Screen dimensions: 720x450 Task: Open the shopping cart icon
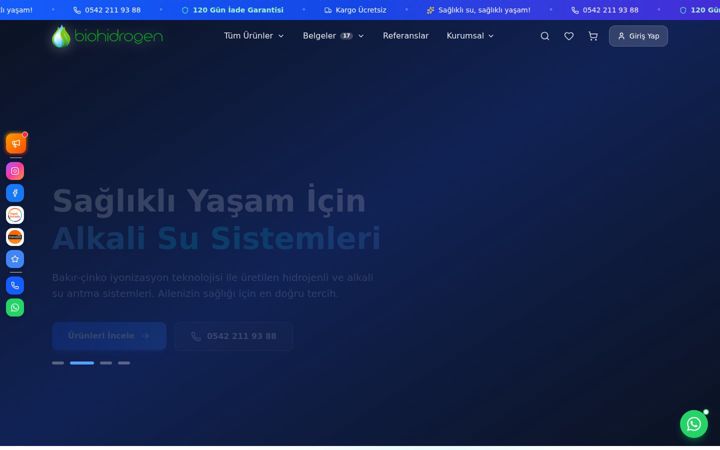593,36
